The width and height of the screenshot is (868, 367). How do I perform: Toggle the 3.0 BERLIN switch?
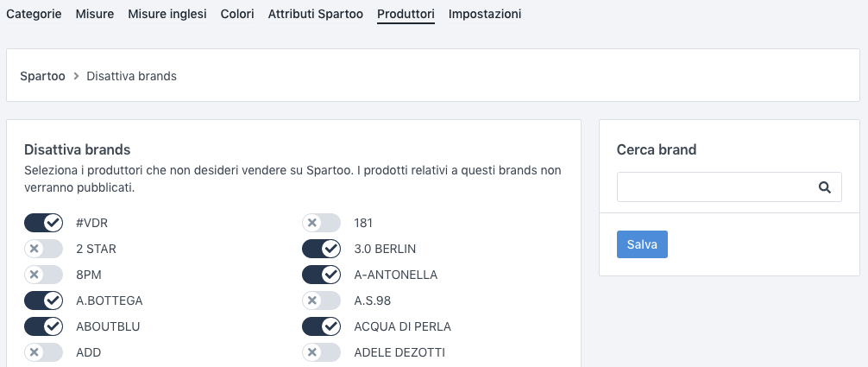(322, 249)
